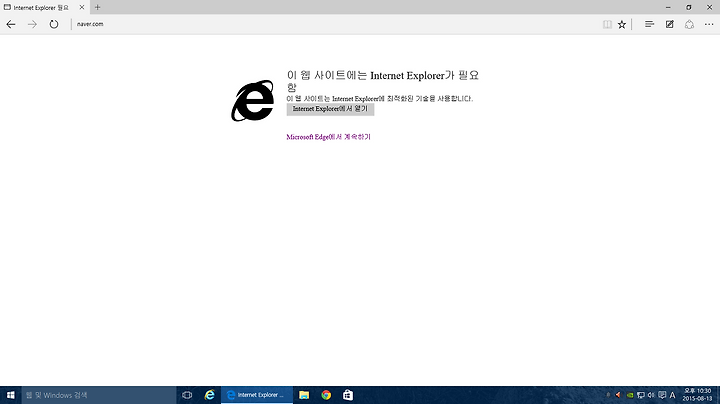Select the Internet Explorer 필요 tab
The image size is (720, 404).
(x=44, y=7)
